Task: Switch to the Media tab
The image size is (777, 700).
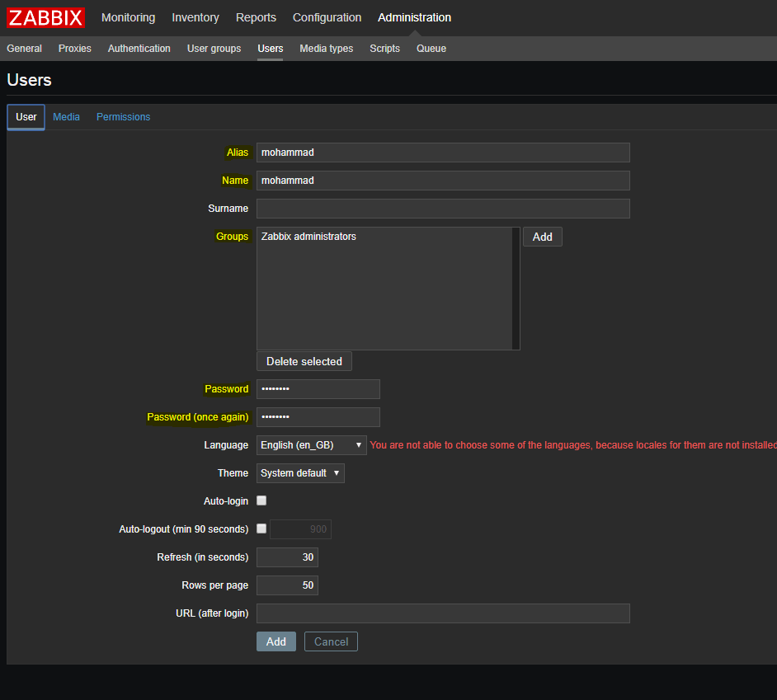Action: [66, 117]
